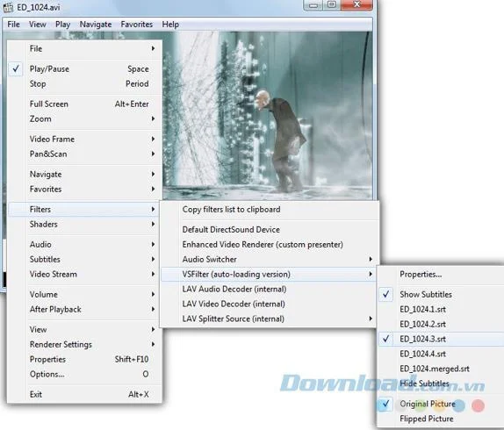The image size is (504, 430).
Task: Open the Favorites menu bar item
Action: pyautogui.click(x=137, y=25)
